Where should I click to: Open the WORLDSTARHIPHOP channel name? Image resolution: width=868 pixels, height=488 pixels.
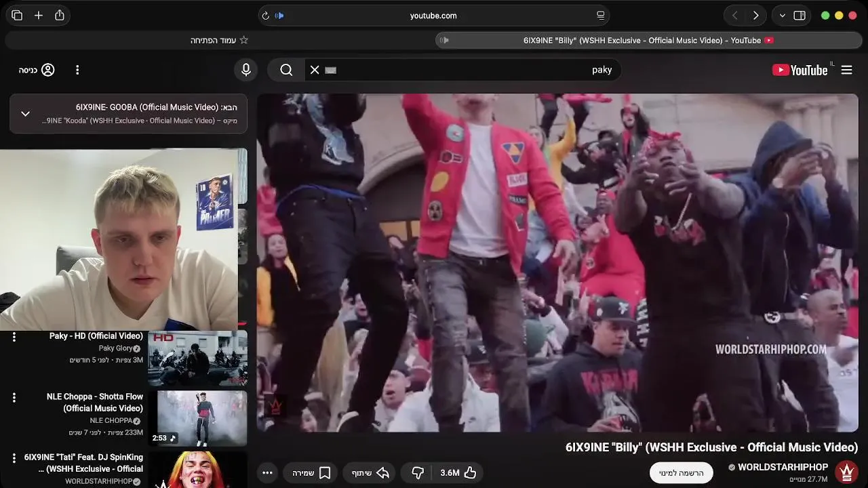coord(783,467)
